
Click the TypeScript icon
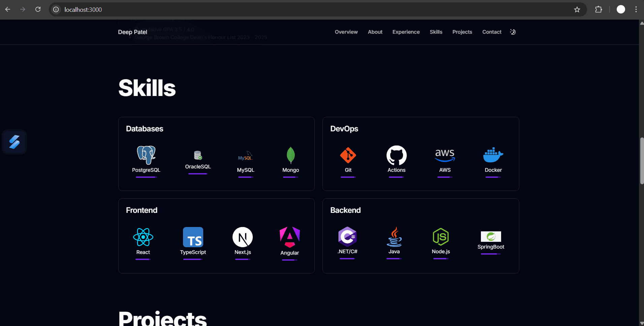tap(193, 237)
